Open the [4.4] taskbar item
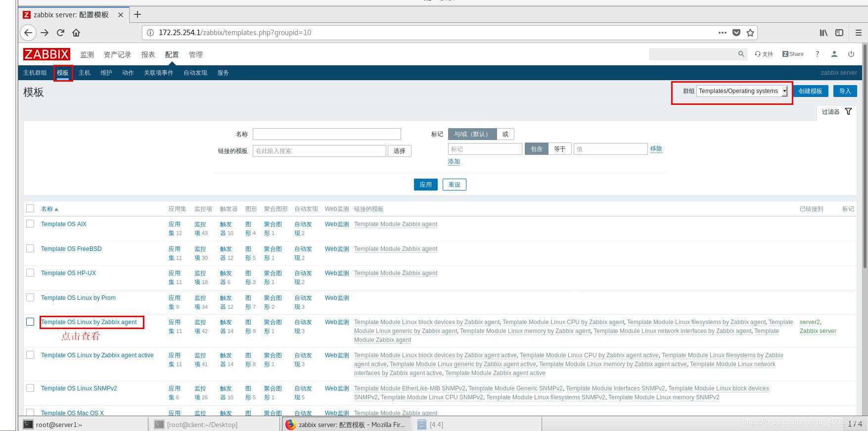Image resolution: width=868 pixels, height=431 pixels. point(478,424)
